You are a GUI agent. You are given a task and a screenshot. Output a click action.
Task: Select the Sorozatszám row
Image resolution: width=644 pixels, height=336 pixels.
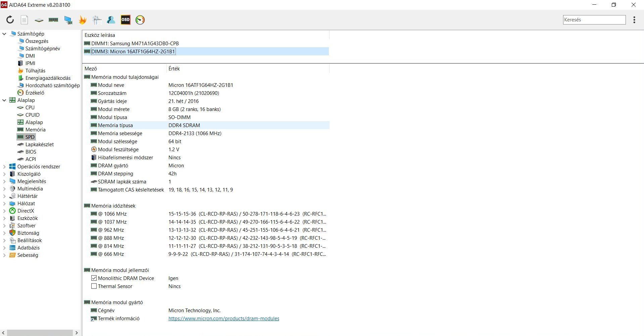[x=209, y=93]
